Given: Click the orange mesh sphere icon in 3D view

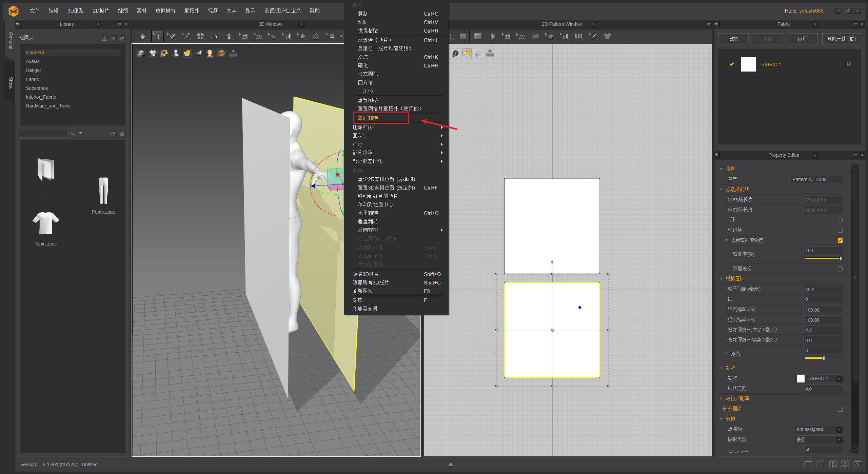Looking at the screenshot, I should 221,53.
